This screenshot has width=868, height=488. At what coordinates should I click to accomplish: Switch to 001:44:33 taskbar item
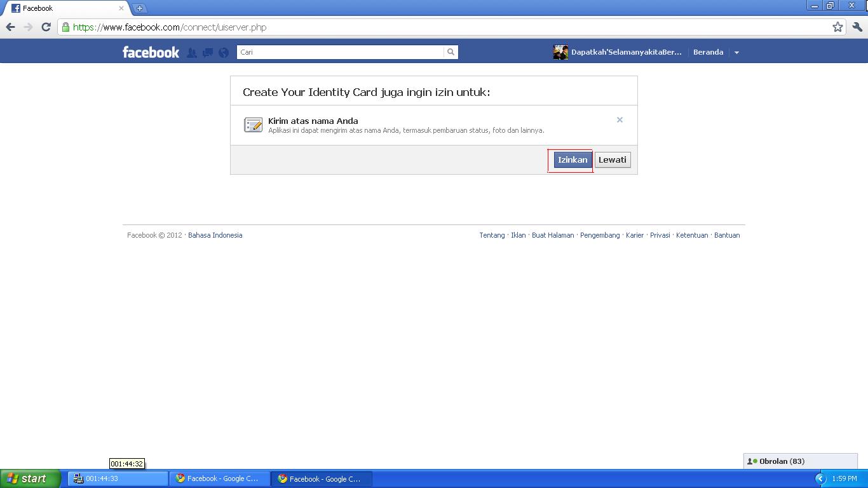click(x=118, y=478)
